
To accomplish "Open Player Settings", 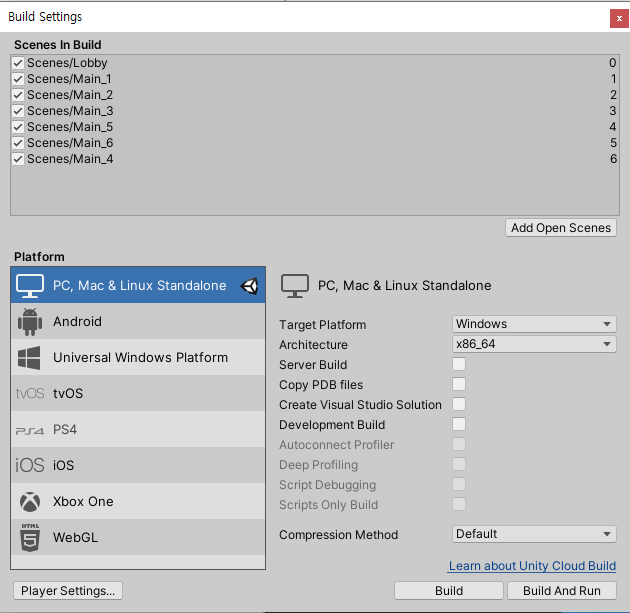I will pyautogui.click(x=68, y=591).
